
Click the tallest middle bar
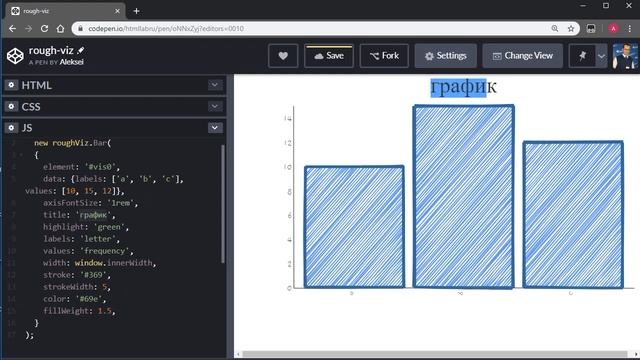click(463, 196)
